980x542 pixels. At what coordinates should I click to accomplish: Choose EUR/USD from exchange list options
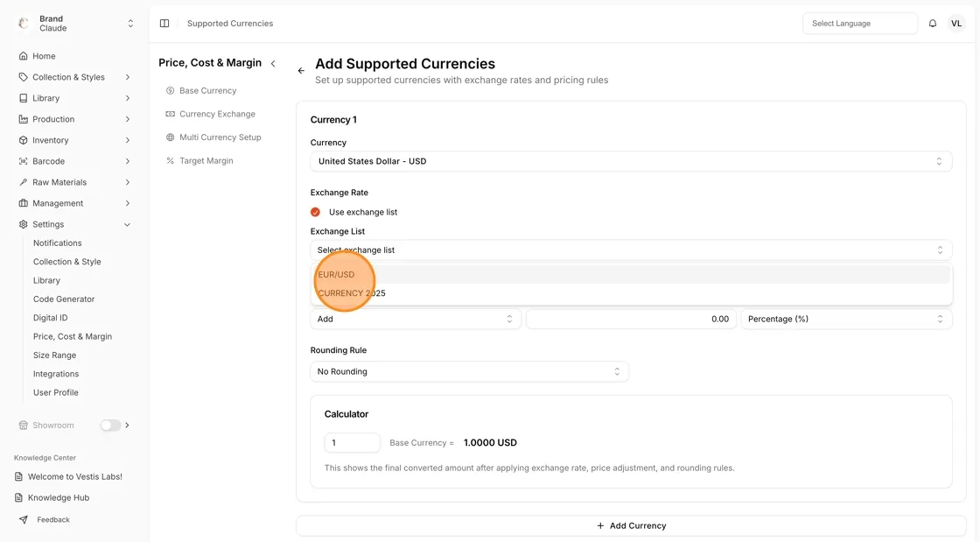tap(631, 274)
